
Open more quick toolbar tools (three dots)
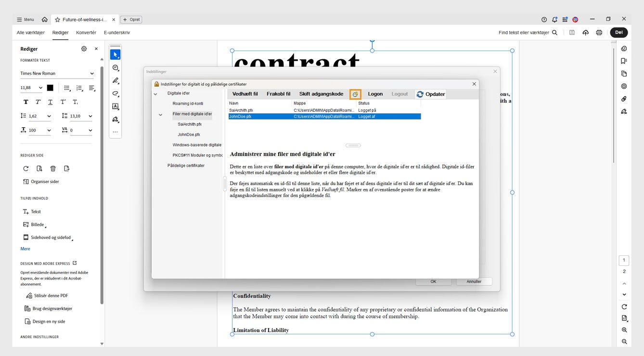click(116, 132)
